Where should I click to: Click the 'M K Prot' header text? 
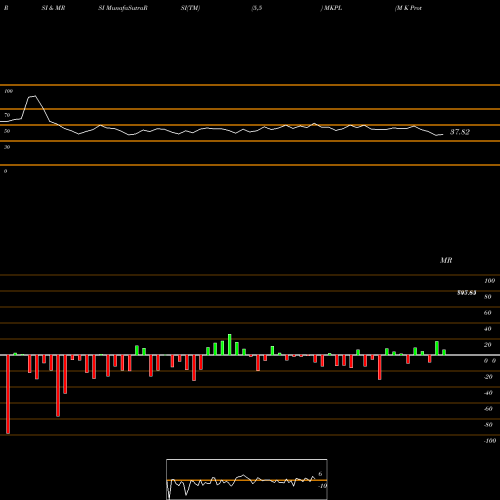(x=409, y=8)
